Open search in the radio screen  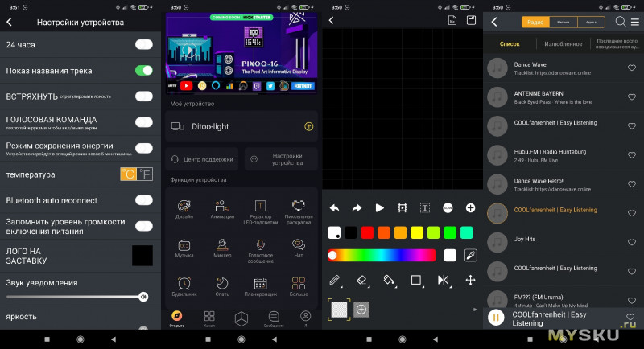click(x=620, y=22)
